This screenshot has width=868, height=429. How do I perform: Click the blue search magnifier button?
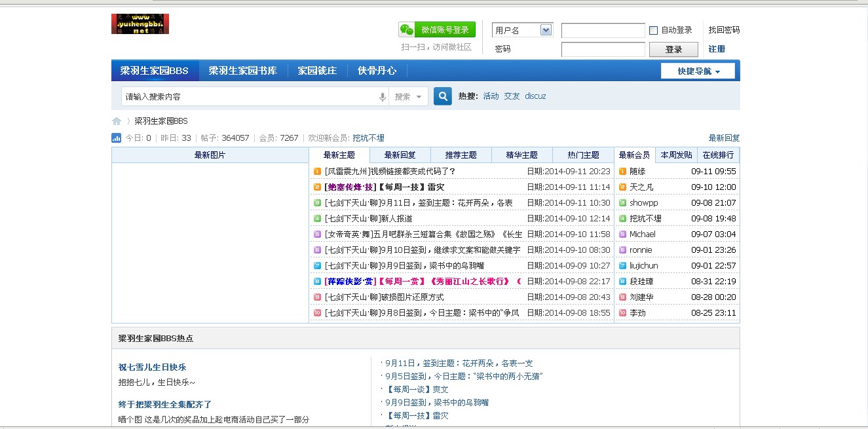(443, 96)
